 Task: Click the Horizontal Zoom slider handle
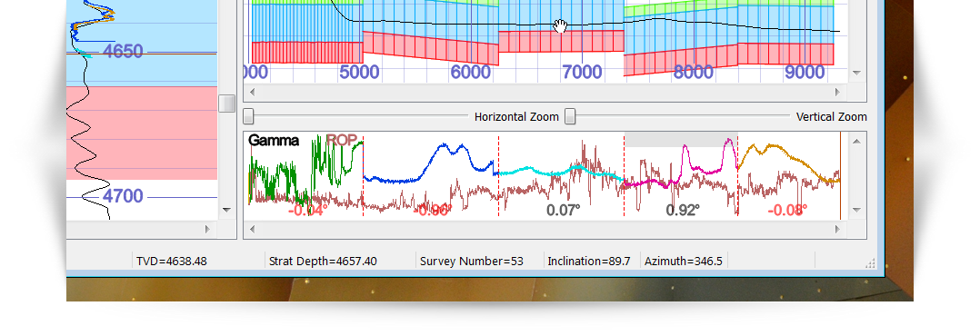249,116
